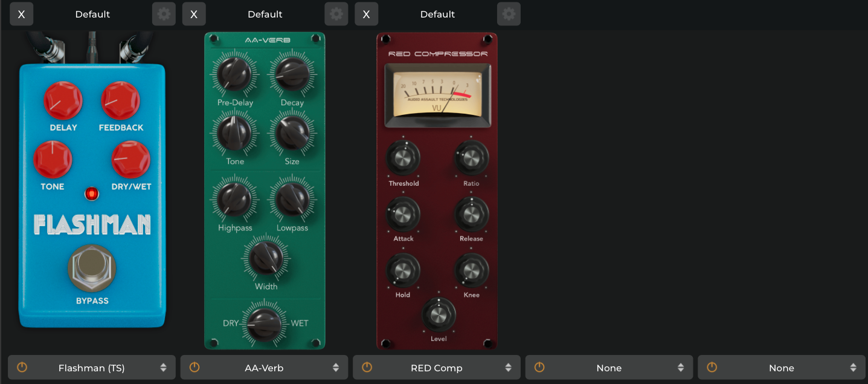This screenshot has height=384, width=868.
Task: Open settings gear above Flashman pedal
Action: pos(164,14)
